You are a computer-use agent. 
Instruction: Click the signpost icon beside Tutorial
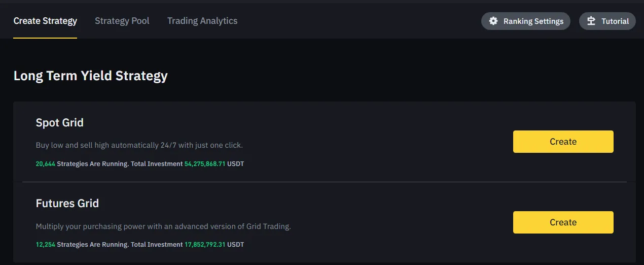[591, 21]
